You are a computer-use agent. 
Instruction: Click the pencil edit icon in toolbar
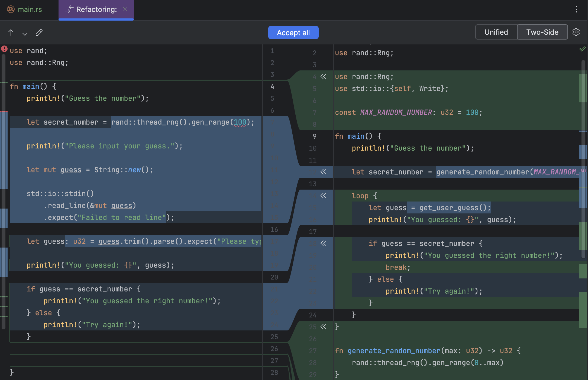pyautogui.click(x=39, y=33)
